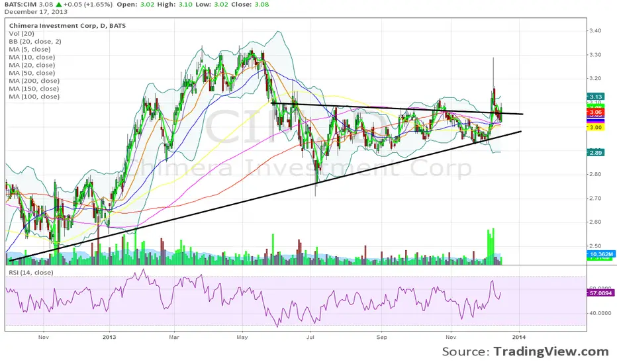Select the MA (200, close) legend entry
Screen dimensions: 617x364
point(34,81)
